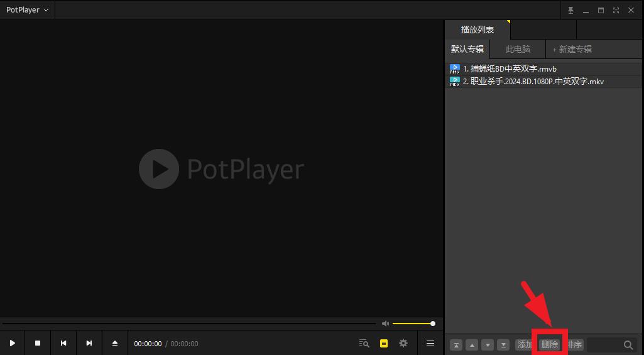Image resolution: width=644 pixels, height=355 pixels.
Task: Toggle the yellow playlist panel icon
Action: click(x=384, y=344)
